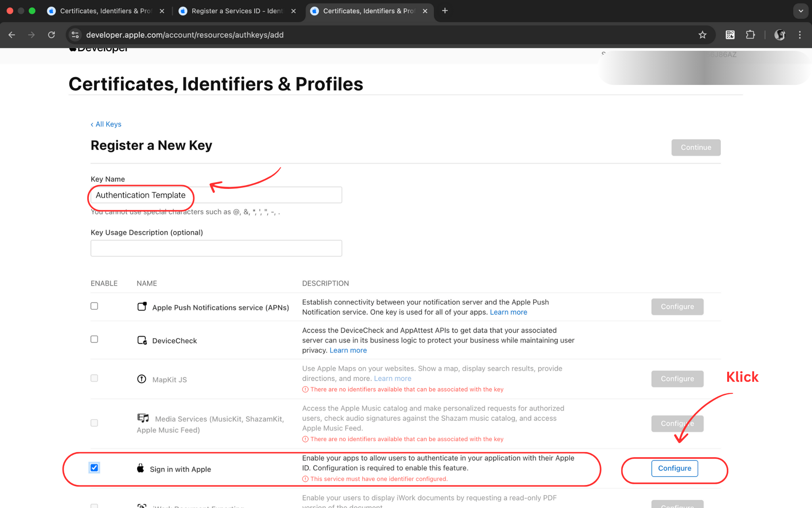This screenshot has height=508, width=812.
Task: Switch to first Certificates, Identifiers tab
Action: click(x=105, y=11)
